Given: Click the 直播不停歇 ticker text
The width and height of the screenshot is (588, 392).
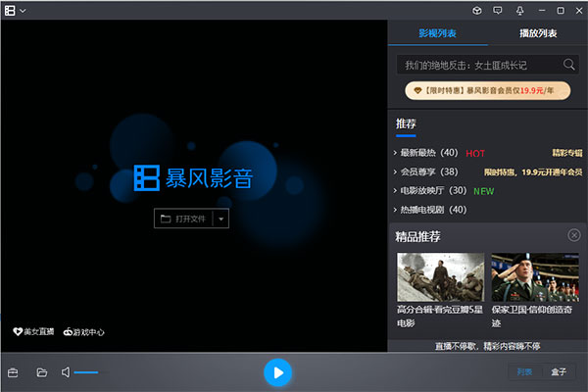Looking at the screenshot, I should [x=487, y=346].
